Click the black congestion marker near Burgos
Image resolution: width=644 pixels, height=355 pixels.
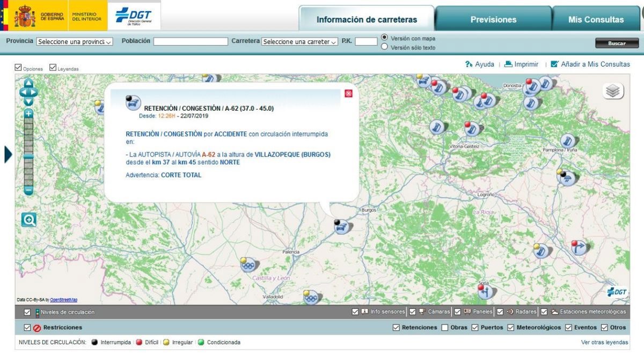pos(340,227)
